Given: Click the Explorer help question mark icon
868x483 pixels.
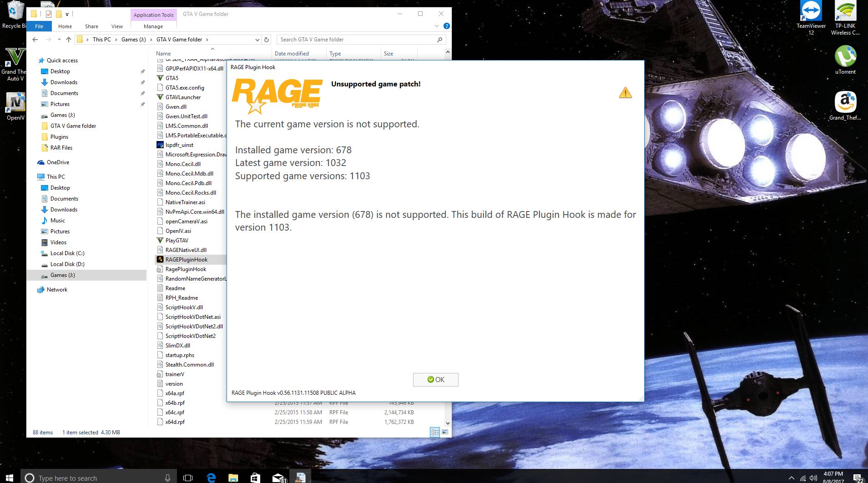Looking at the screenshot, I should pyautogui.click(x=447, y=26).
